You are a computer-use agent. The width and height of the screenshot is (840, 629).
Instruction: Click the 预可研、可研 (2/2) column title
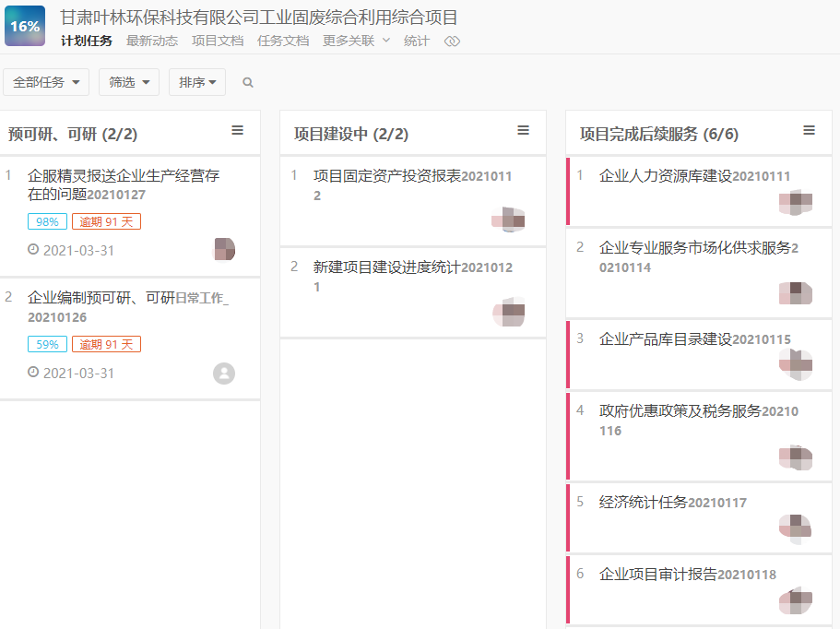[73, 134]
